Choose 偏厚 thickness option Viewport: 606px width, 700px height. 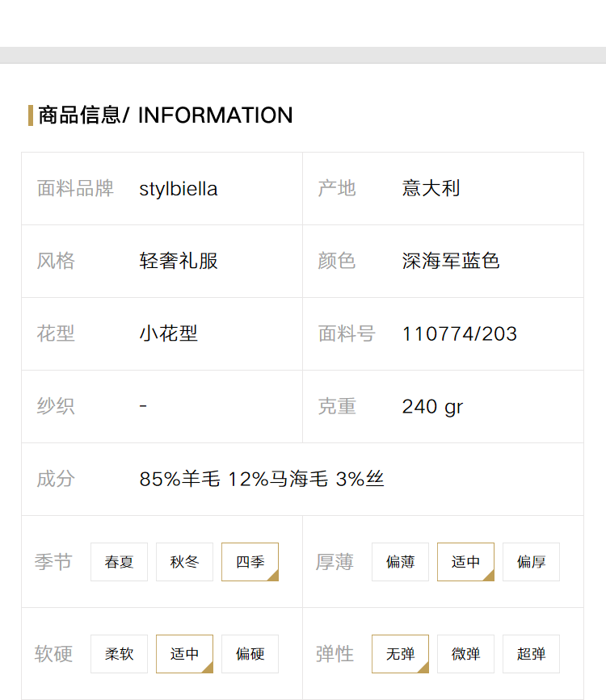(531, 562)
